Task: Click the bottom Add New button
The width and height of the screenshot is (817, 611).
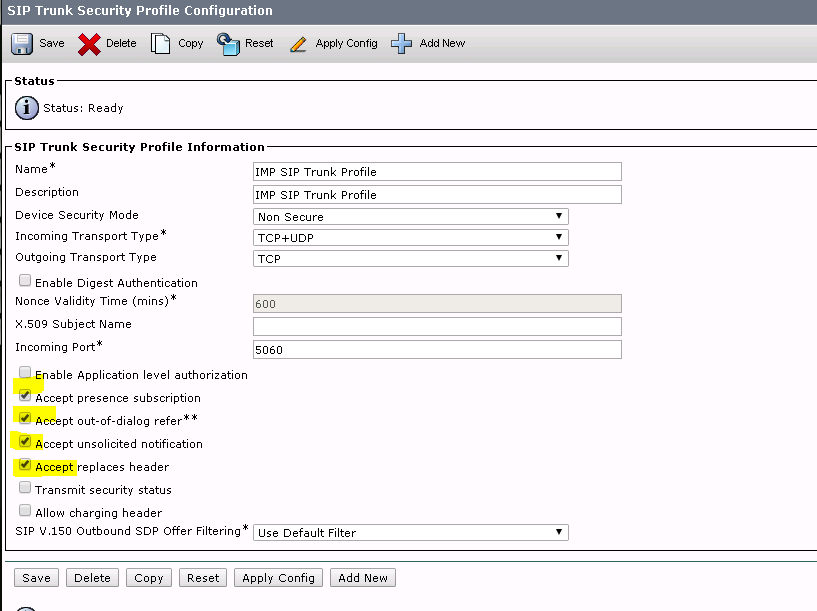Action: point(363,578)
